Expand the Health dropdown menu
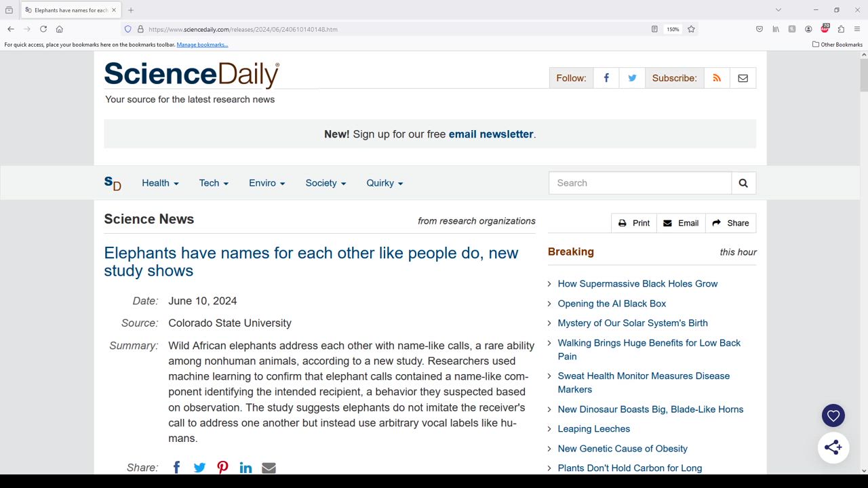868x488 pixels. (160, 183)
